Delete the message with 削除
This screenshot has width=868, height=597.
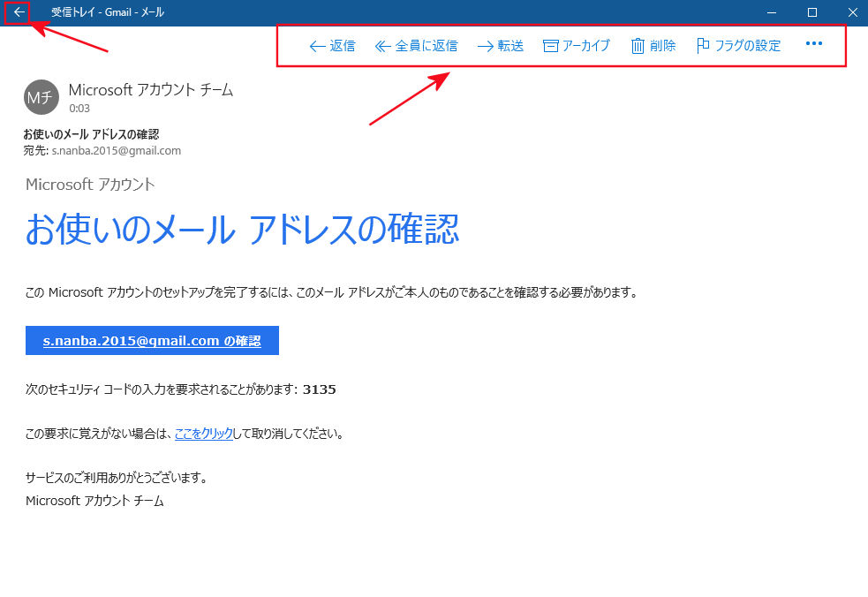tap(653, 45)
